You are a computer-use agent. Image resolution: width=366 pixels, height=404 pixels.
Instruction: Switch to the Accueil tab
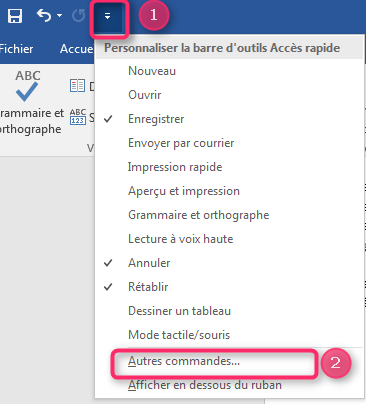76,49
